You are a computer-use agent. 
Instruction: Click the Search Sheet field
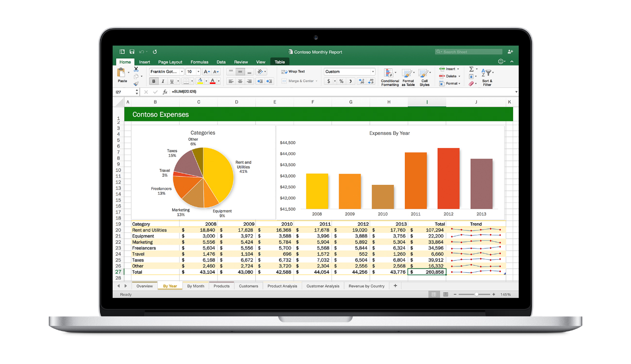[x=468, y=51]
